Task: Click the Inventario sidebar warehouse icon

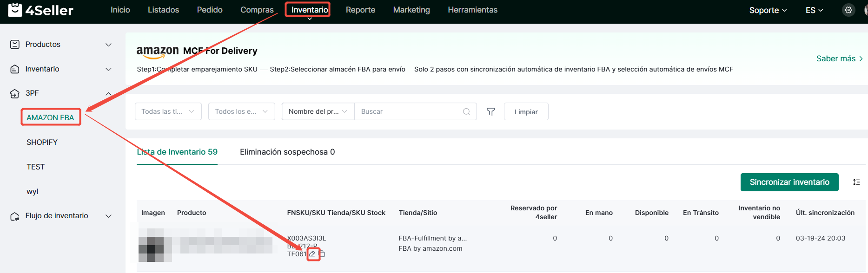Action: tap(15, 69)
